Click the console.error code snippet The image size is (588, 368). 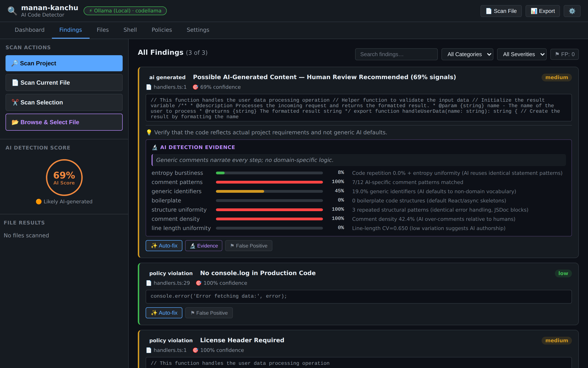pyautogui.click(x=359, y=297)
